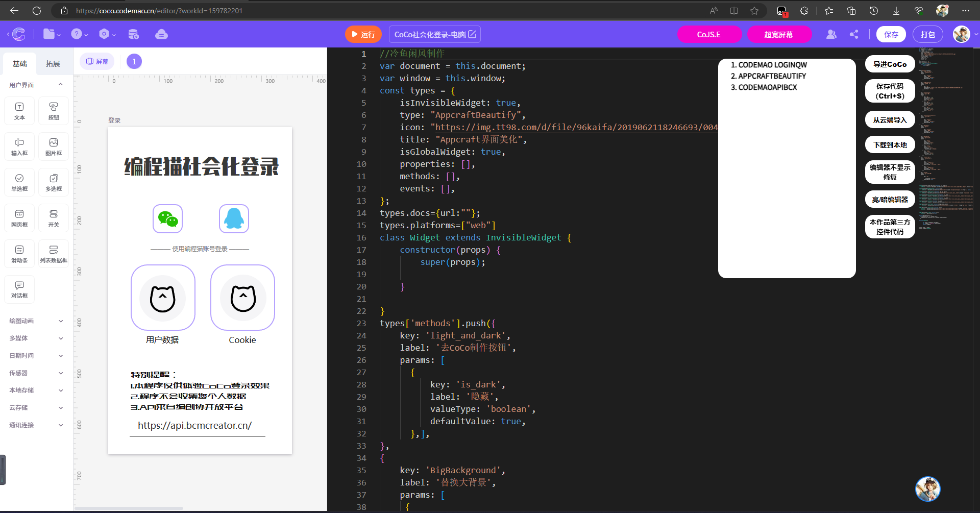980x513 pixels.
Task: Click the 编辑器不显示修复 button
Action: tap(890, 172)
